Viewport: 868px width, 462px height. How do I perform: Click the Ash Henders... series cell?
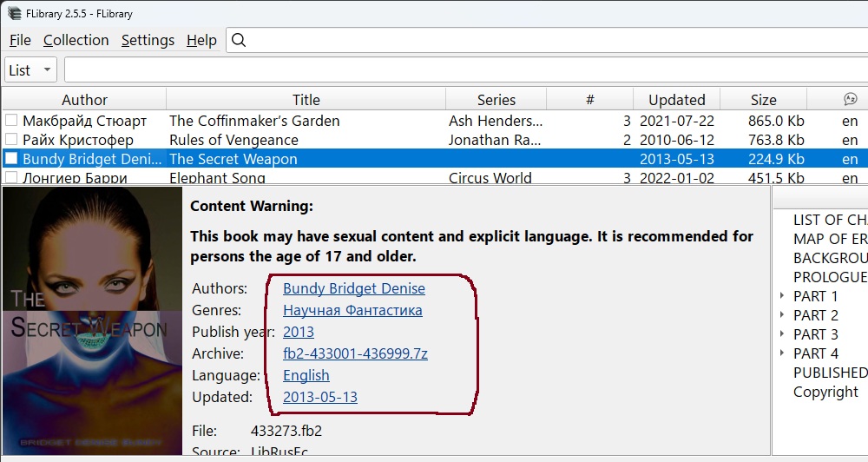click(x=496, y=120)
